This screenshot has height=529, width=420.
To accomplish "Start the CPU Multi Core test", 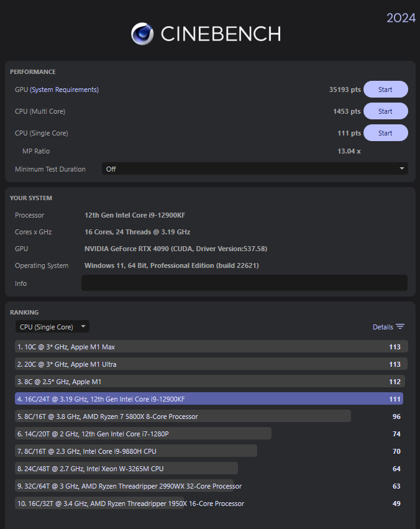I will (386, 111).
